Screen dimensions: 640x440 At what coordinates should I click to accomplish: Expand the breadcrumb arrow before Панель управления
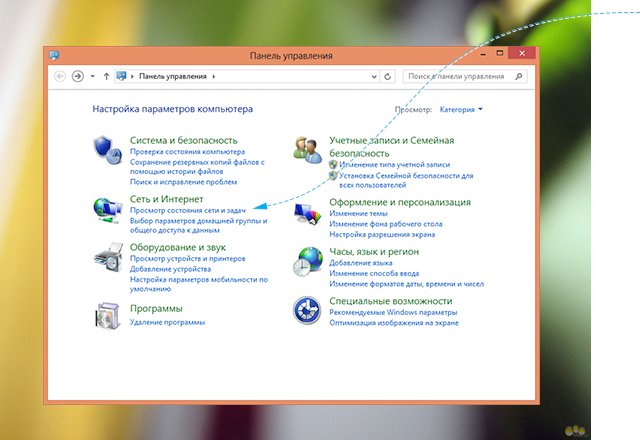pyautogui.click(x=132, y=76)
